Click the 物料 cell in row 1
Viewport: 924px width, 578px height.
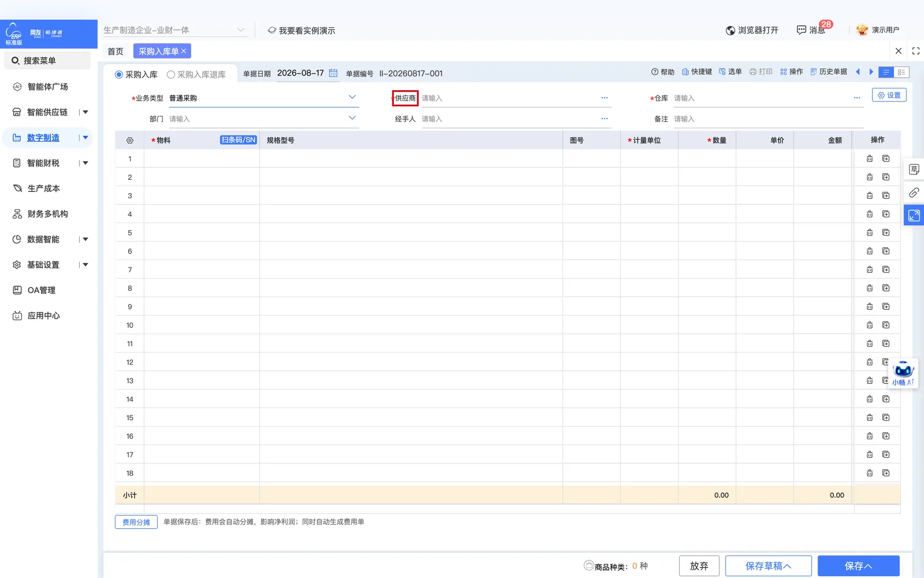coord(202,158)
